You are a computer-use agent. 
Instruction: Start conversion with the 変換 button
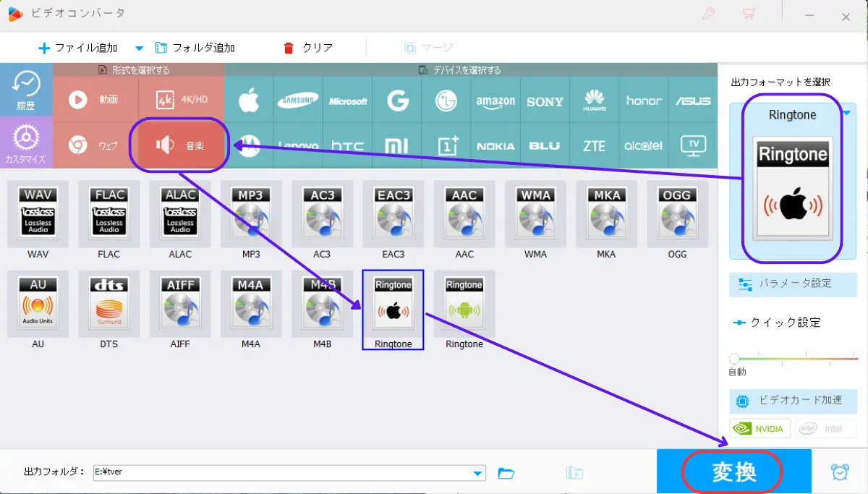tap(733, 472)
